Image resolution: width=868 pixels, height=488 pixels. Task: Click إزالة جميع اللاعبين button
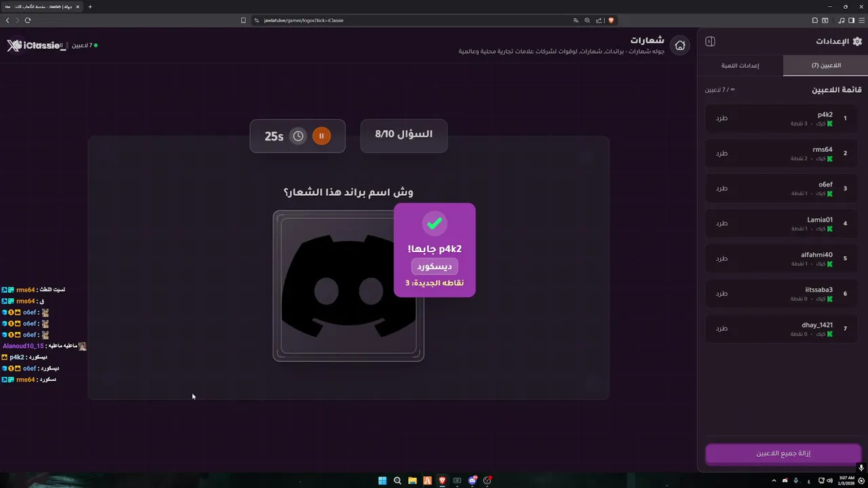point(783,453)
